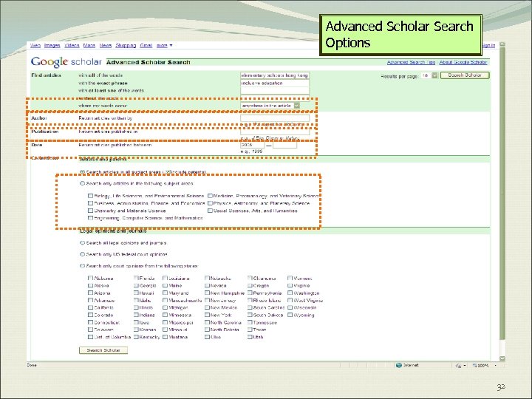Screen dimensions: 532x399
Task: Check Medicine, Pharmacology, Veterinary Science box
Action: [210, 196]
